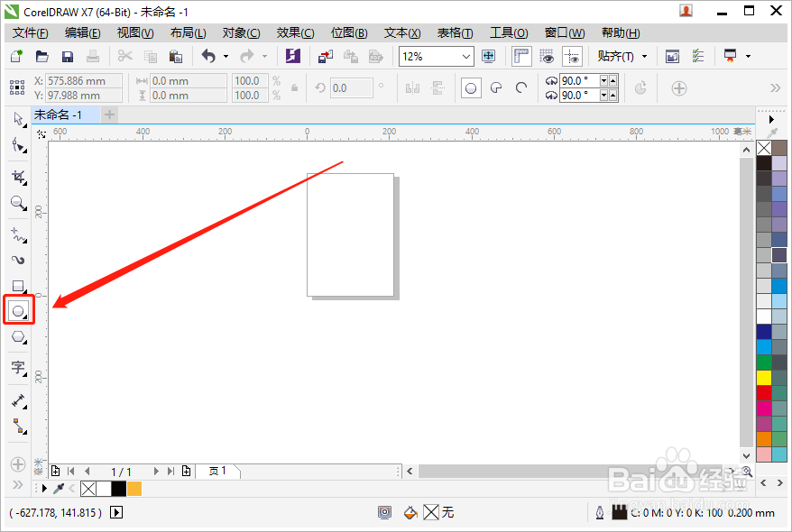This screenshot has width=792, height=532.
Task: Click the rotation angle input field
Action: click(x=351, y=87)
